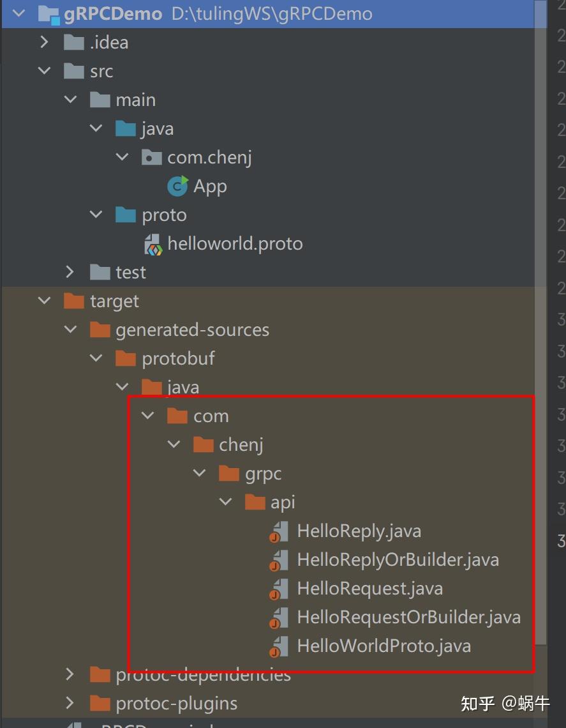
Task: Collapse the generated-sources folder
Action: point(70,330)
